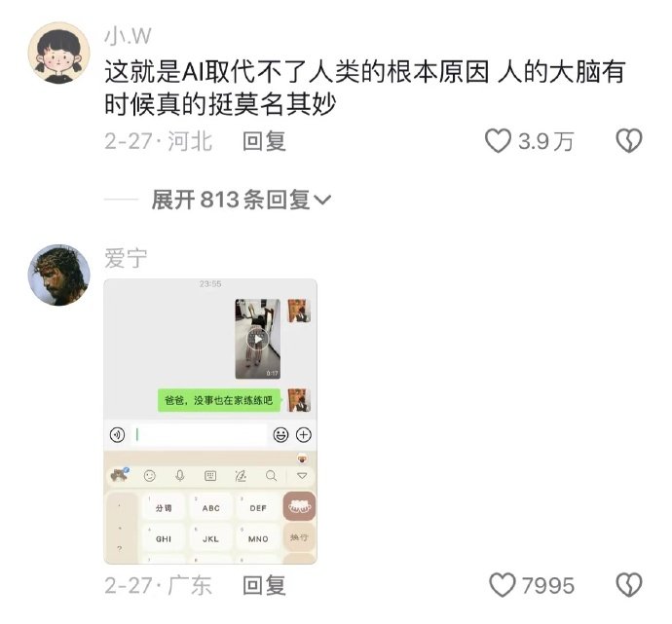Open 小.W's cartoon girl avatar

[x=59, y=54]
